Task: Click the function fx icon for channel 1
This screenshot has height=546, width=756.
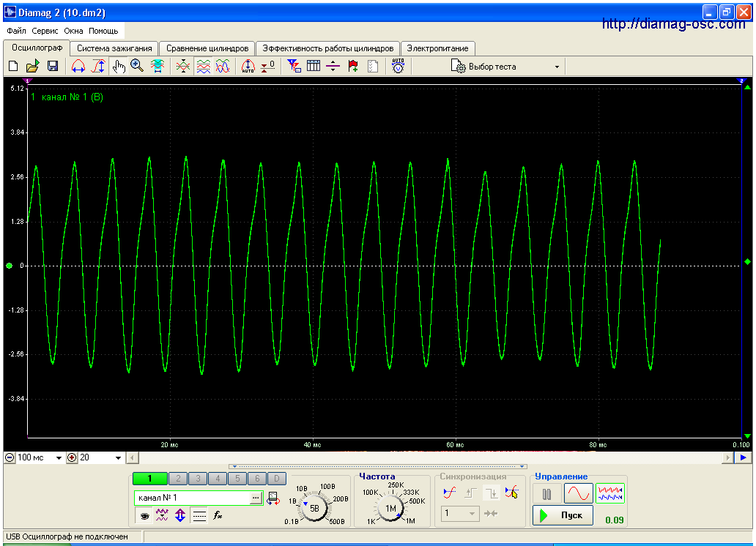Action: [x=218, y=515]
